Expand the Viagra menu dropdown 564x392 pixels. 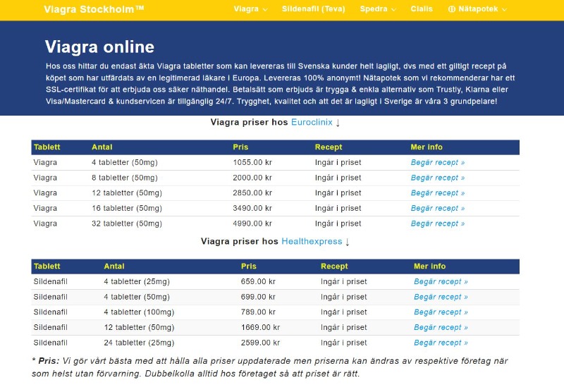pyautogui.click(x=250, y=9)
